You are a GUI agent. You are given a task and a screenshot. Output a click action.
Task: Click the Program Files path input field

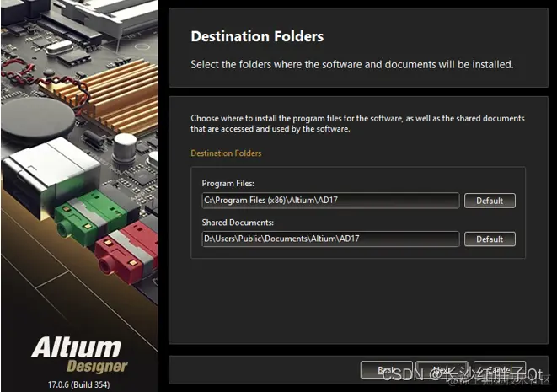pos(330,201)
